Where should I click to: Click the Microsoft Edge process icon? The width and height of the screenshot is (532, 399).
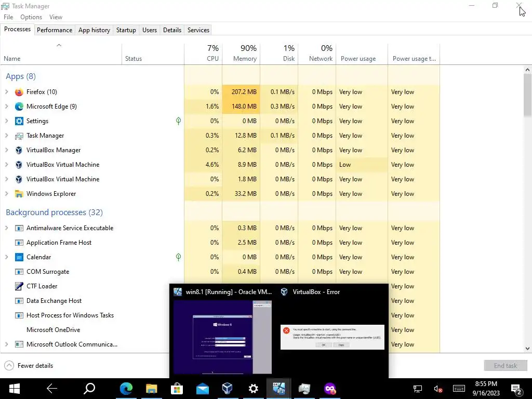point(19,107)
